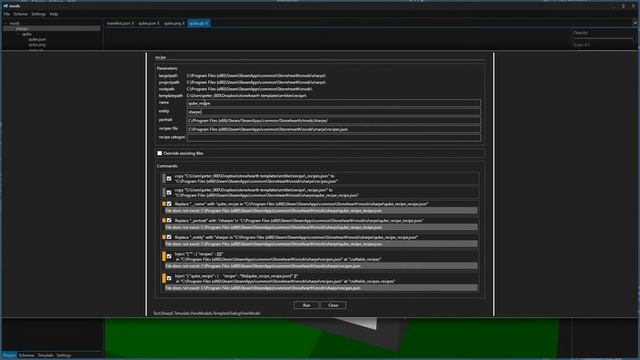
Task: Click the name input field
Action: pyautogui.click(x=333, y=103)
